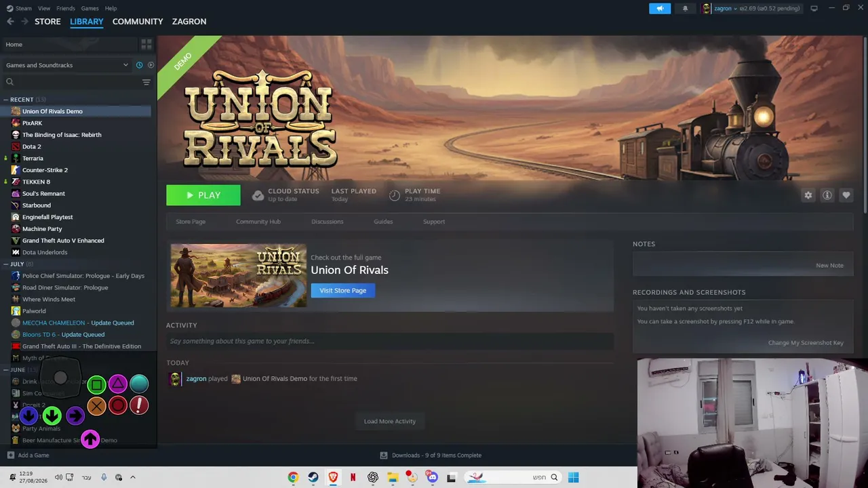868x488 pixels.
Task: Open the View menu
Action: [x=44, y=8]
